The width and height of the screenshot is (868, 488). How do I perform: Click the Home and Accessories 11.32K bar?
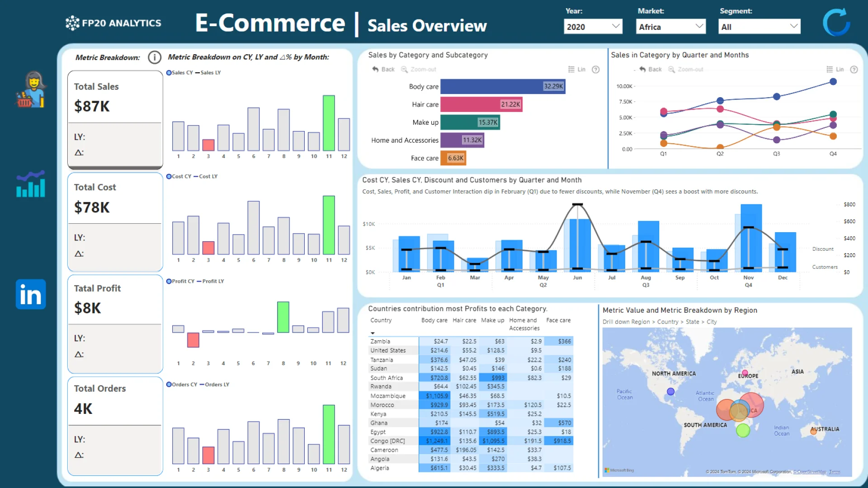click(462, 140)
